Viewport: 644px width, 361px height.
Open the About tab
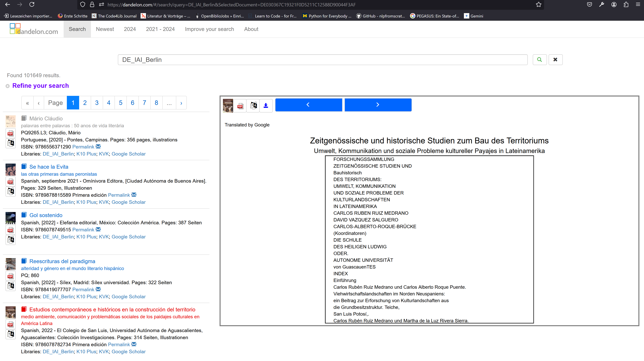click(x=251, y=29)
